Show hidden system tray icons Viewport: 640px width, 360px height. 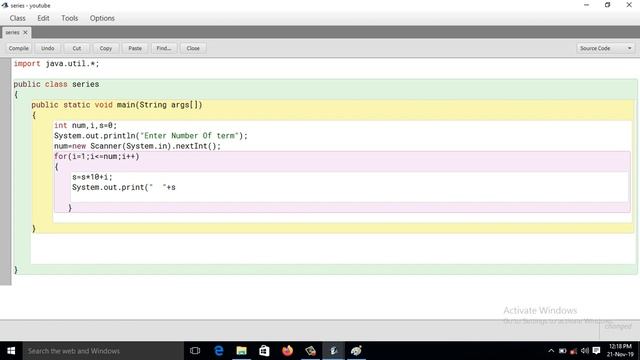coord(551,351)
